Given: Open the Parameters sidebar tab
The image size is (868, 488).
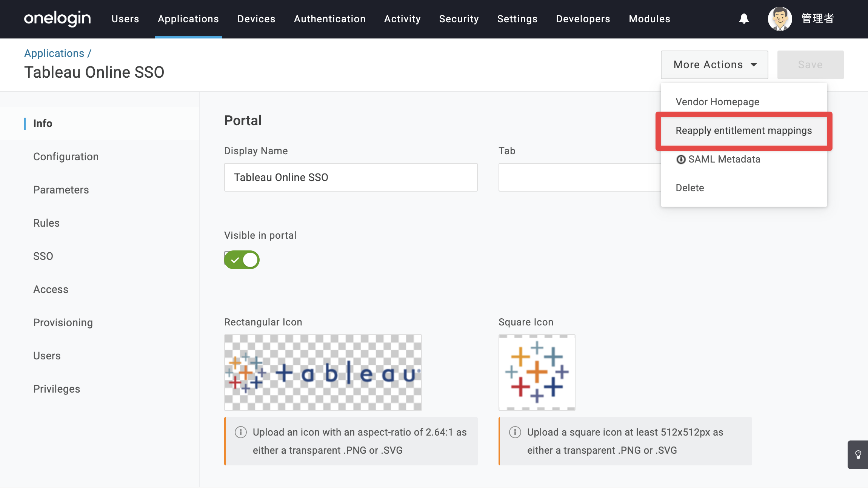Looking at the screenshot, I should pyautogui.click(x=100, y=190).
